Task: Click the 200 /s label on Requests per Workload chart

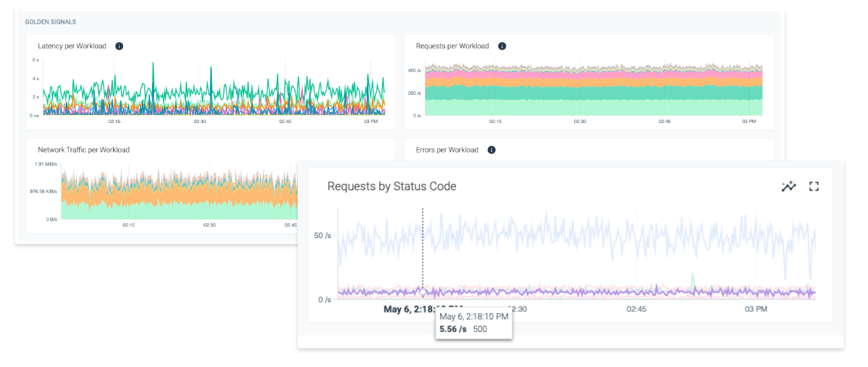Action: pos(415,93)
